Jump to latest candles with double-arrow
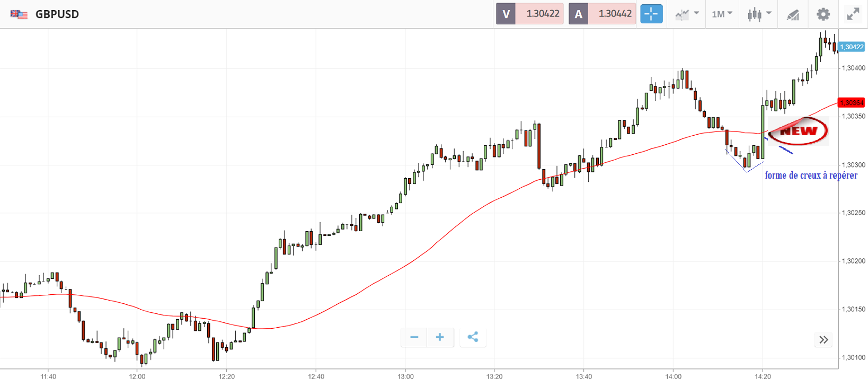This screenshot has width=868, height=386. click(823, 340)
